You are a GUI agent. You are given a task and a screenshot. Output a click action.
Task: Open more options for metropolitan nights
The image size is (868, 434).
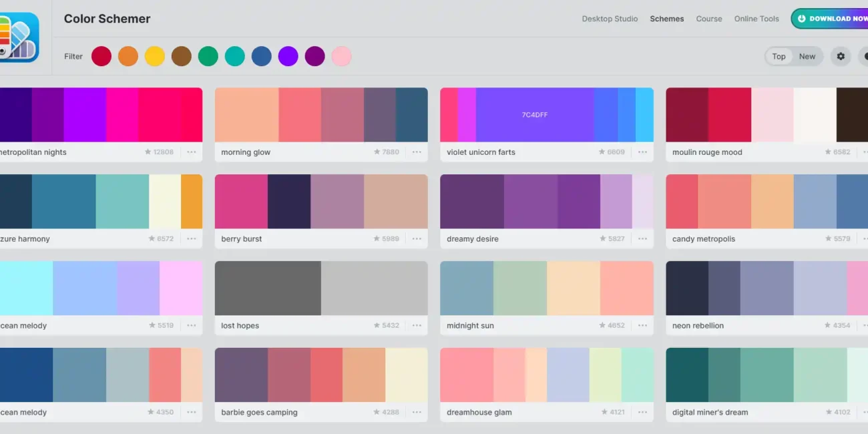[x=192, y=152]
